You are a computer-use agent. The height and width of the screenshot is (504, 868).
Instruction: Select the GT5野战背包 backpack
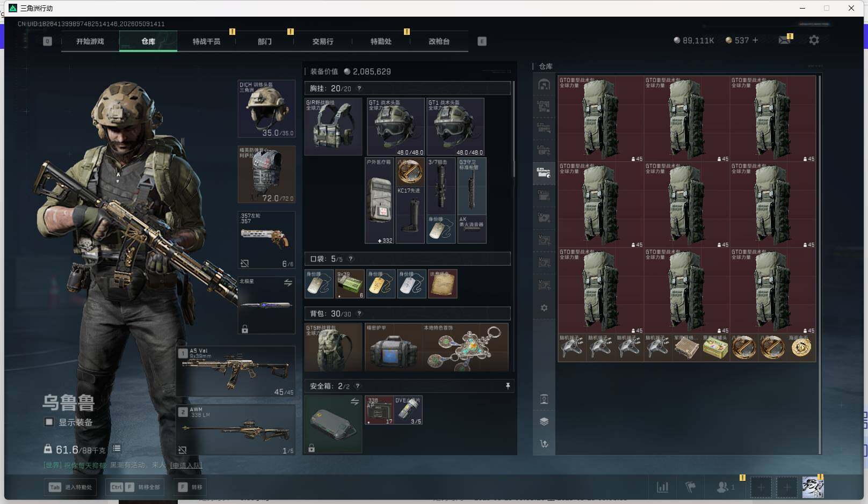pos(334,347)
